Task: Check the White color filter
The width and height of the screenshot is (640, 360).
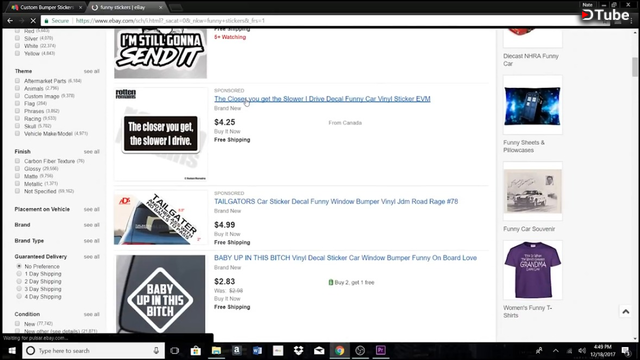Action: [17, 46]
